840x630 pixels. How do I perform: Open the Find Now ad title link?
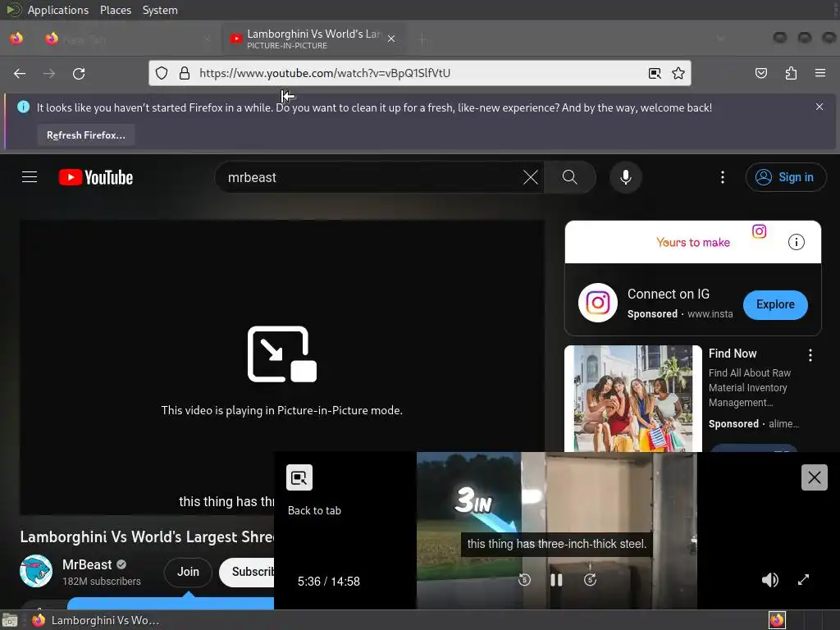point(733,354)
